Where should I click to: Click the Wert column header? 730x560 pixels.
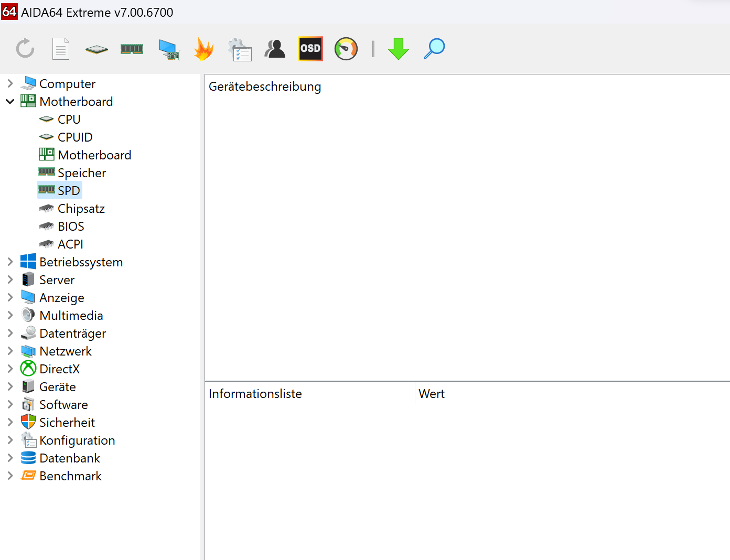[432, 394]
